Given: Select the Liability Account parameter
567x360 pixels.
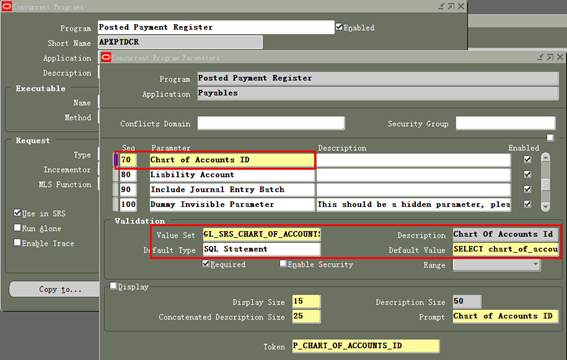Looking at the screenshot, I should [232, 175].
